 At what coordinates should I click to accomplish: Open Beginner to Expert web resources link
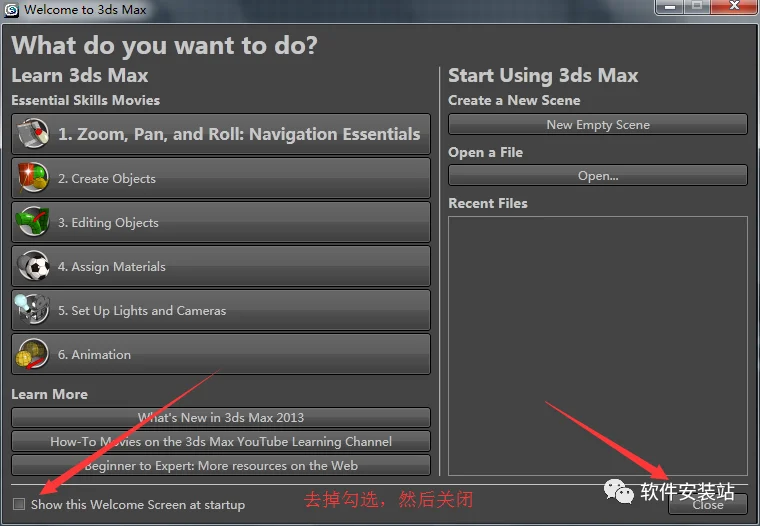click(221, 465)
